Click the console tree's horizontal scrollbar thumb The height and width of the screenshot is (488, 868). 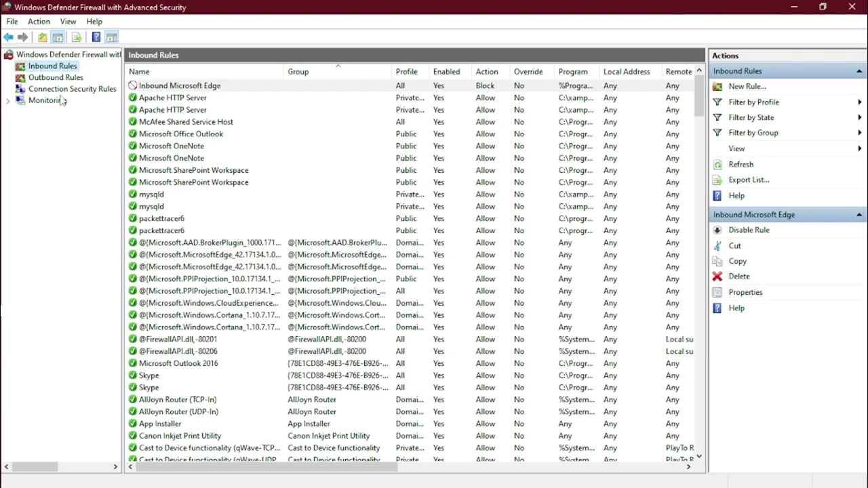tap(35, 467)
